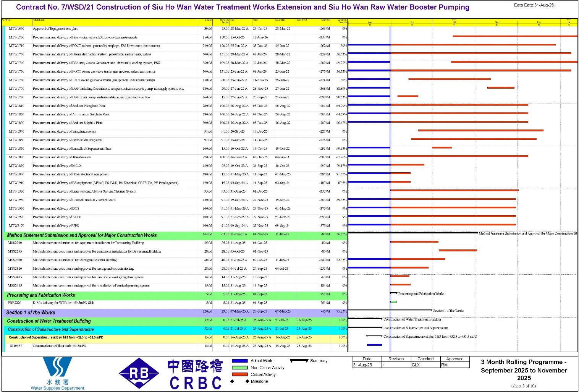The image size is (579, 392).
Task: Select the red Gantt bar for MTW1860
Action: tap(442, 147)
